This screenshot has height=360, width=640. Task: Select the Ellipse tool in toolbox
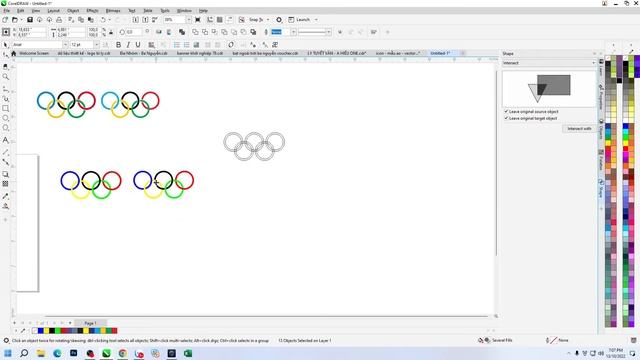click(6, 118)
